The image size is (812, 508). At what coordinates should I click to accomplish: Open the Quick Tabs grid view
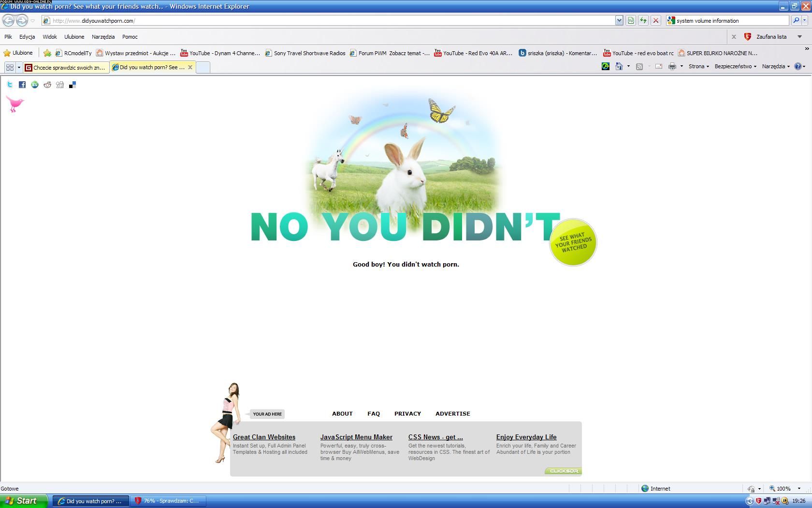click(x=10, y=67)
